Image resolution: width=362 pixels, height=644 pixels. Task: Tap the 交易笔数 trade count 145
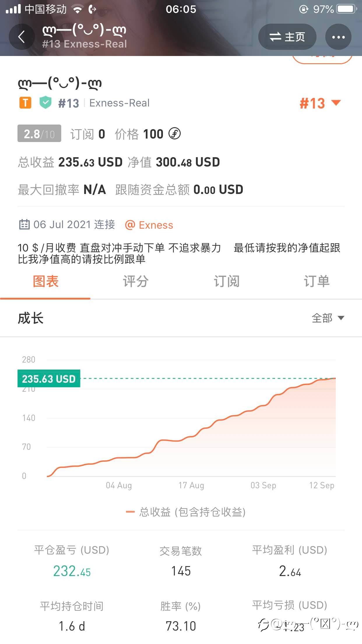click(x=181, y=571)
